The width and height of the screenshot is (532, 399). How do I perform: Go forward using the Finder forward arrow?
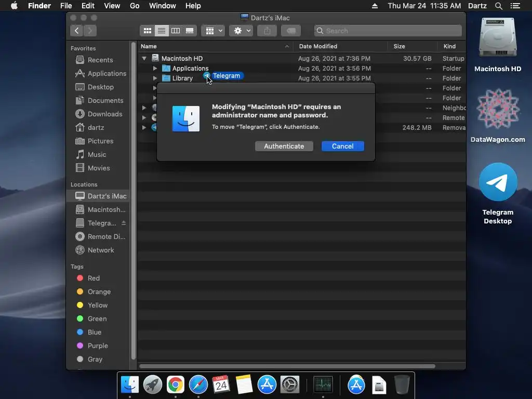tap(90, 31)
